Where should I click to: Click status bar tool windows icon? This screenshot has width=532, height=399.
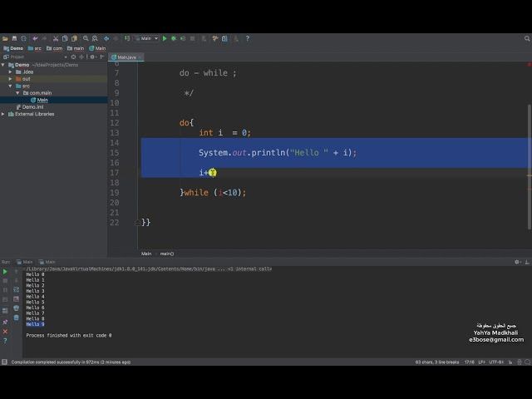[x=4, y=362]
